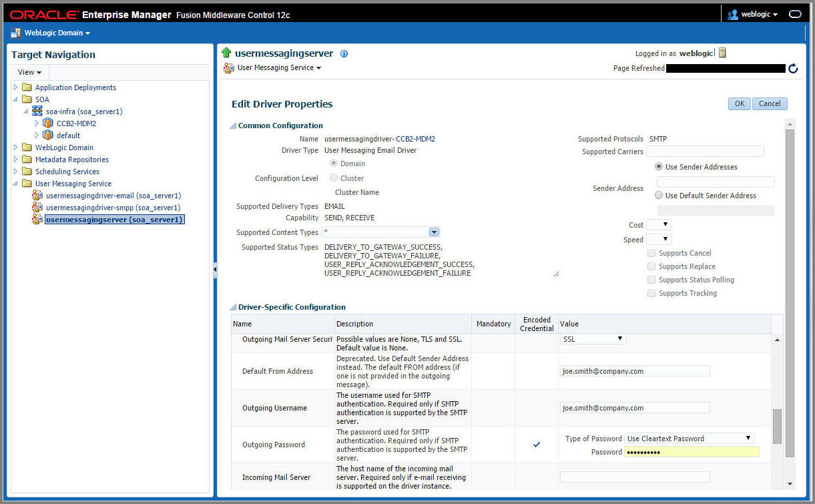Collapse the navigation pane splitter handle
Viewport: 815px width, 504px height.
pyautogui.click(x=215, y=270)
